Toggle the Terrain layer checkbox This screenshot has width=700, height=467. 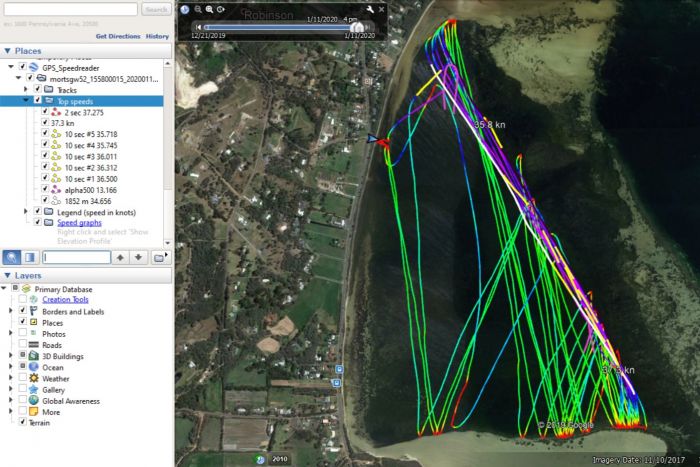coord(23,423)
